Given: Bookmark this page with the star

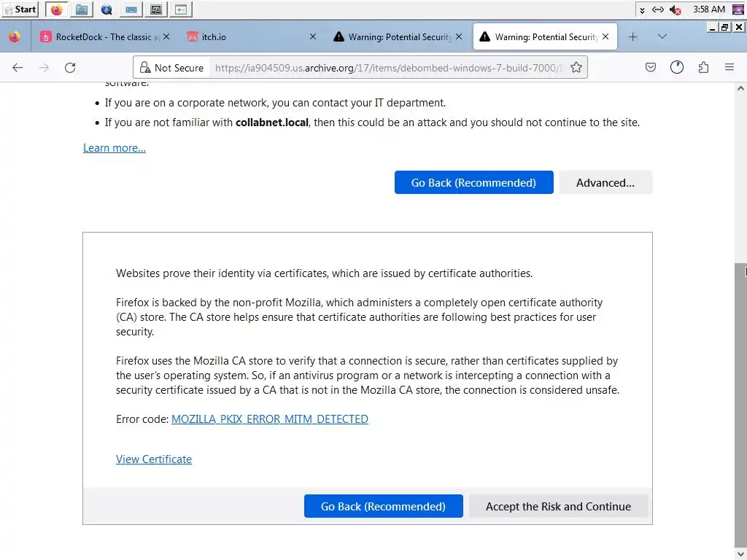Looking at the screenshot, I should (x=576, y=68).
